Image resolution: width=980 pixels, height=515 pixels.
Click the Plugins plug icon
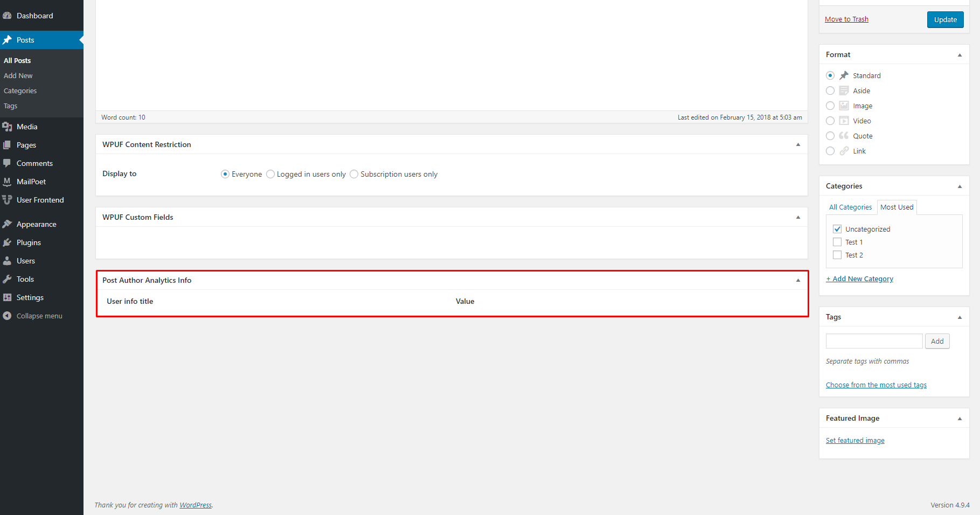point(7,242)
